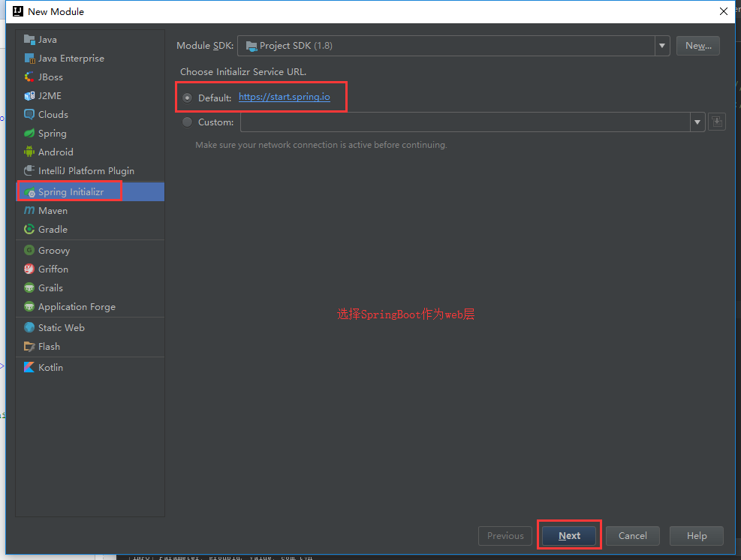Click the Previous button
Viewport: 741px width, 560px height.
(x=505, y=535)
